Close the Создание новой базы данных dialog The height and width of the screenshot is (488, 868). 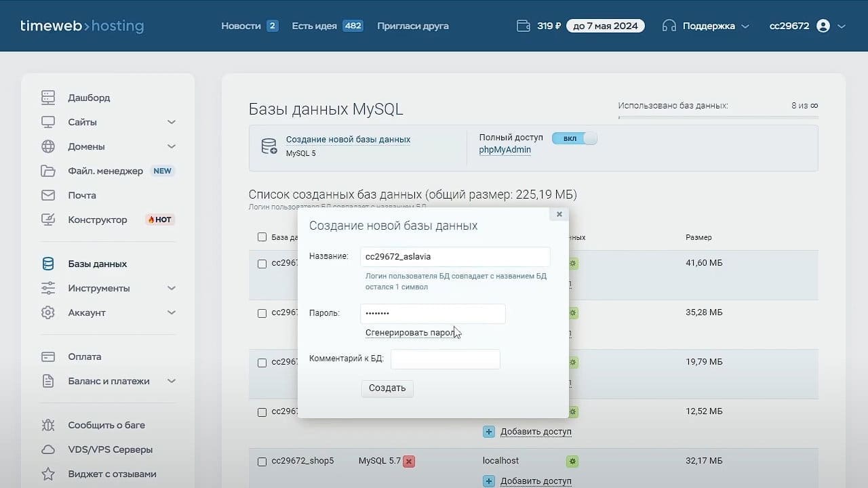pos(559,214)
